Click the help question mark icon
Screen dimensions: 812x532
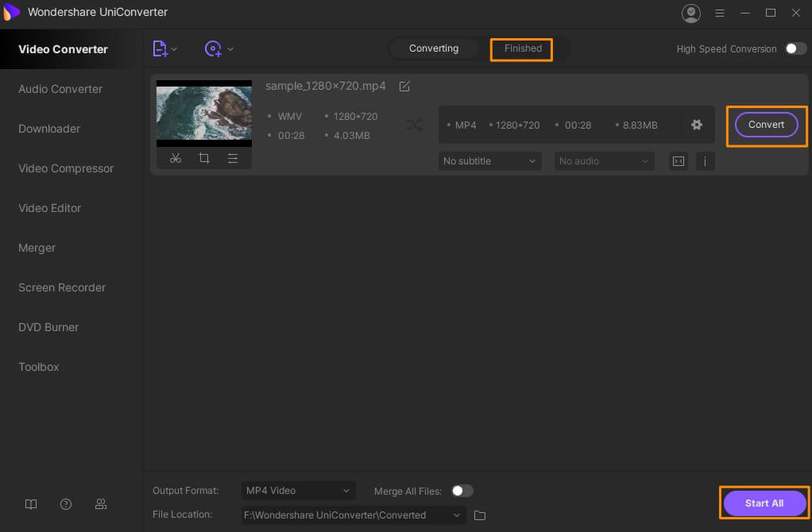(66, 504)
